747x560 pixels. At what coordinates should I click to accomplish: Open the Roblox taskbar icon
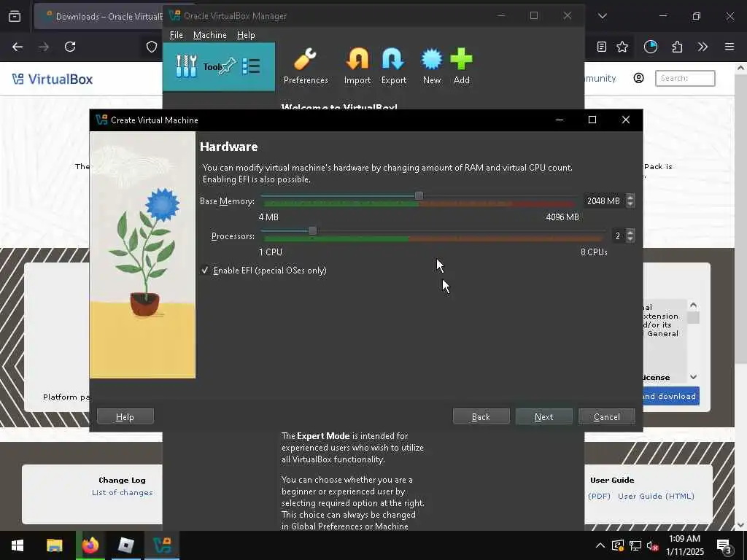coord(125,545)
